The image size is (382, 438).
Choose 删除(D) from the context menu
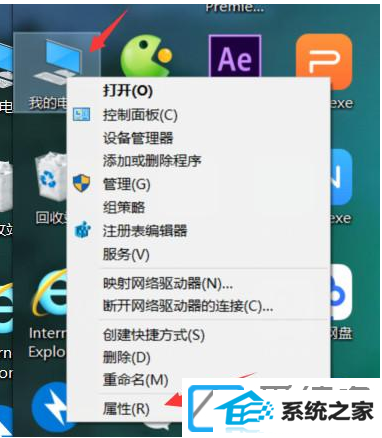127,358
